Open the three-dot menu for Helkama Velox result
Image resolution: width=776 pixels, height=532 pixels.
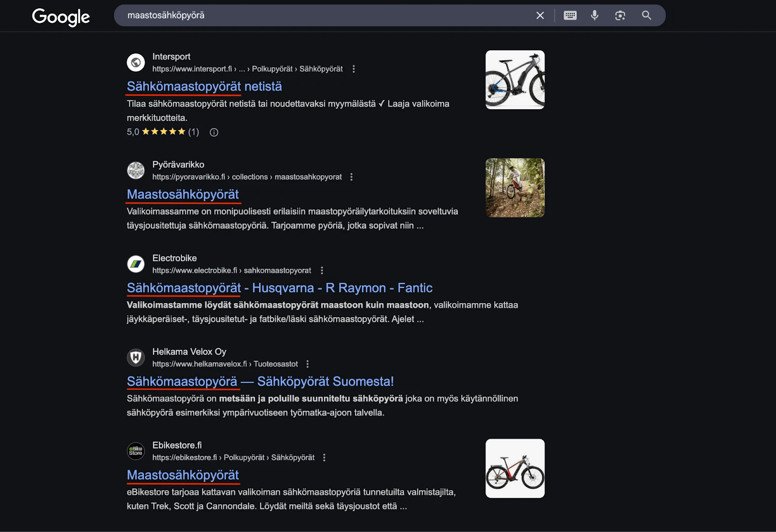pyautogui.click(x=307, y=364)
